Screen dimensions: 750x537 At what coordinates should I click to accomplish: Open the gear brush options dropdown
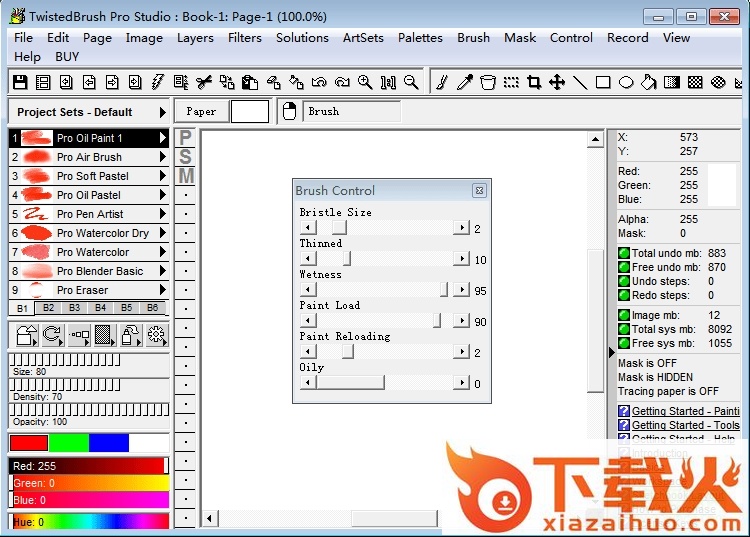click(x=156, y=335)
